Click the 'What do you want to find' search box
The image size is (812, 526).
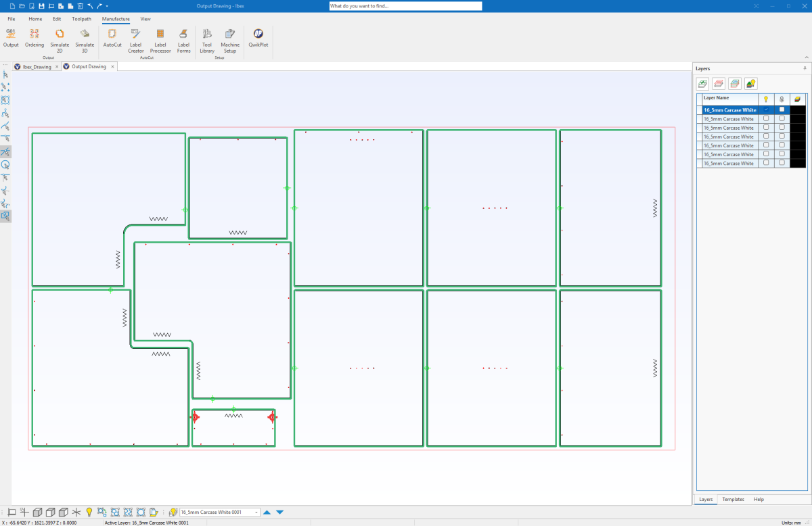(405, 5)
